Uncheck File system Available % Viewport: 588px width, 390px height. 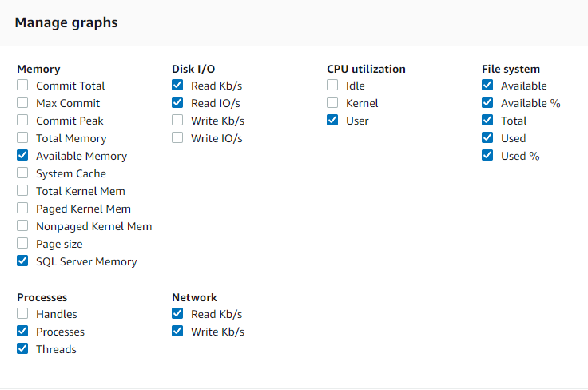tap(488, 103)
